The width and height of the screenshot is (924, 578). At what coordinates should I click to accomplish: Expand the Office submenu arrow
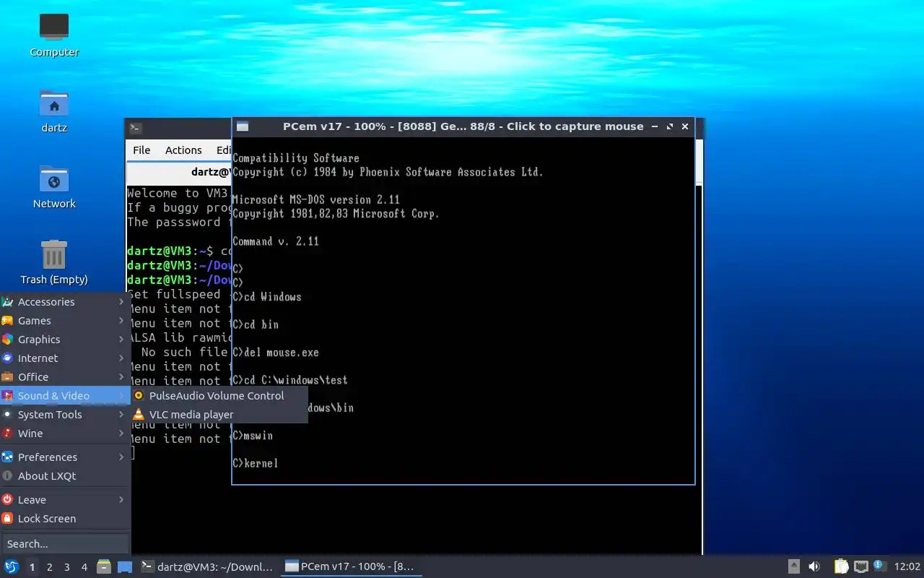click(121, 377)
